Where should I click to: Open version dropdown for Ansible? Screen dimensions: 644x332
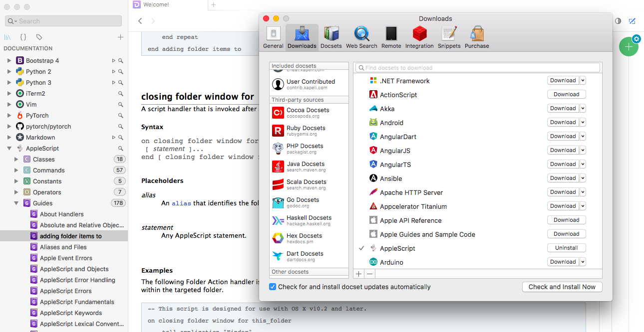[x=583, y=178]
